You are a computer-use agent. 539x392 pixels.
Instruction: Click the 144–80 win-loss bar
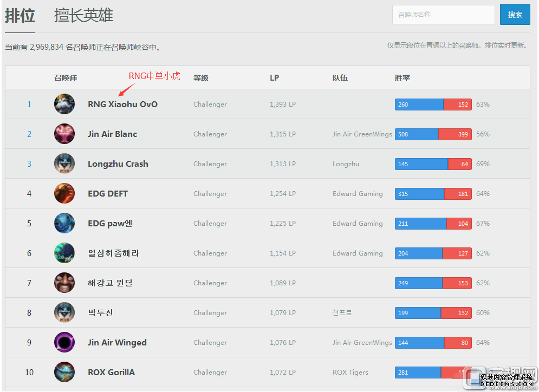coord(433,343)
